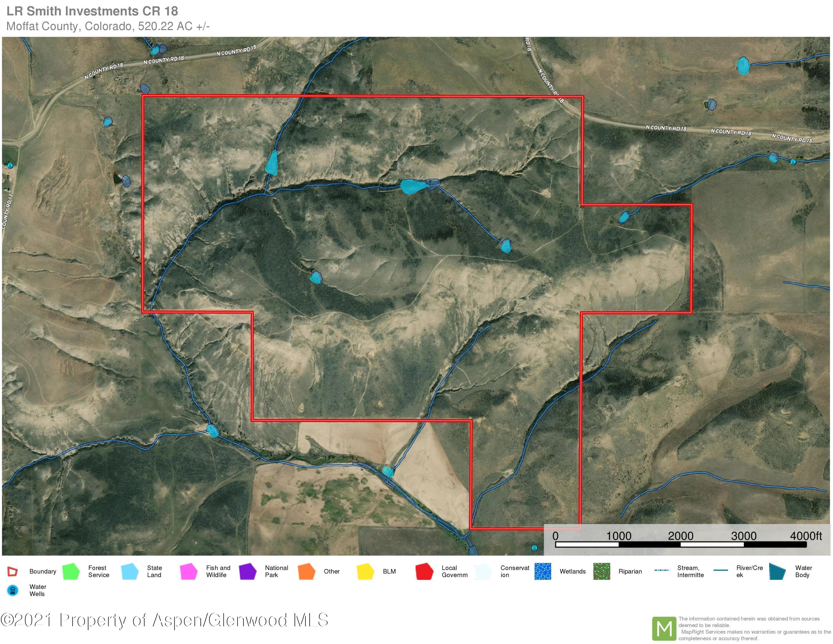Click the purple National Park swatch

click(247, 571)
